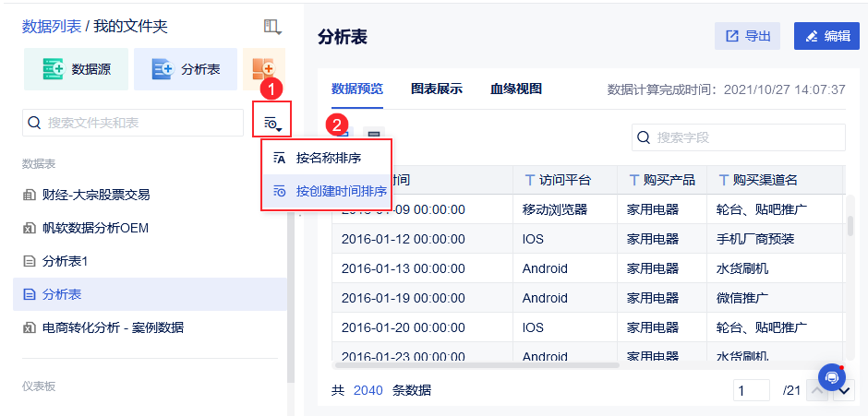Click the database icon of 财经-大宗股票交易

tap(29, 195)
